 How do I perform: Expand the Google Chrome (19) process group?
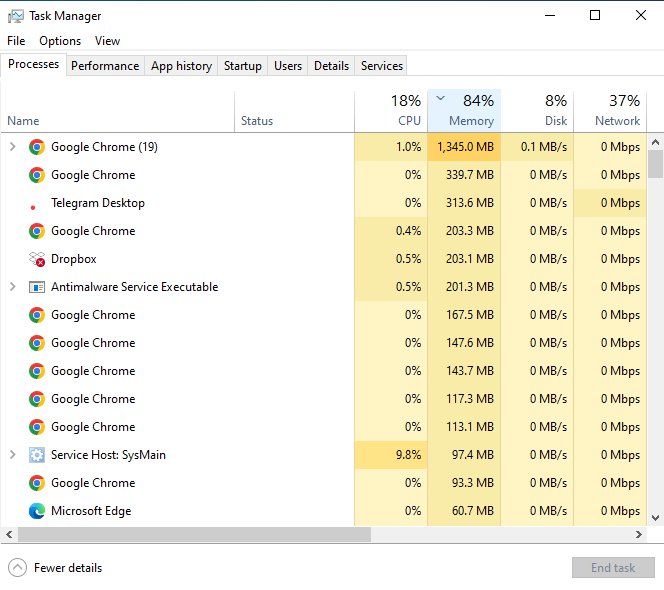tap(12, 147)
